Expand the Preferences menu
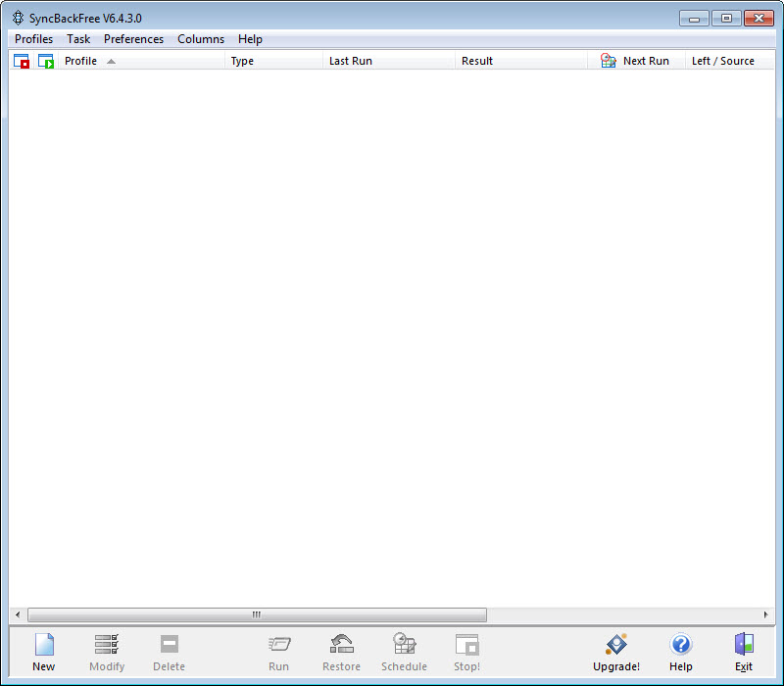The width and height of the screenshot is (784, 686). [x=133, y=39]
